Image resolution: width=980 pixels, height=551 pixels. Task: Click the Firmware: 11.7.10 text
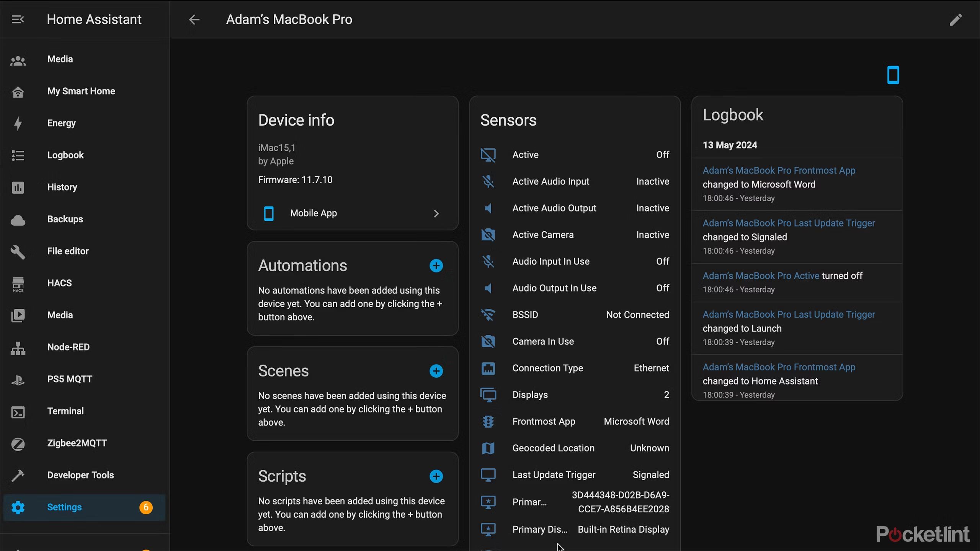[x=295, y=180]
